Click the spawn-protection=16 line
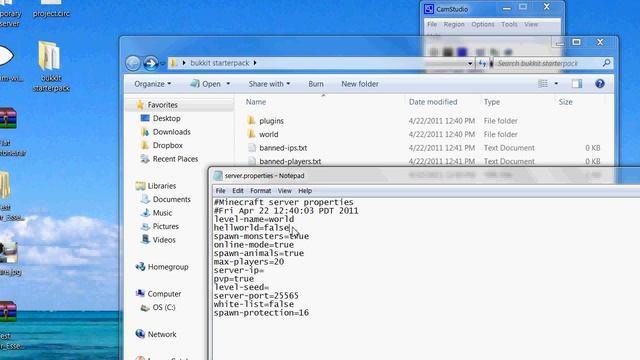The image size is (640, 360). 261,313
